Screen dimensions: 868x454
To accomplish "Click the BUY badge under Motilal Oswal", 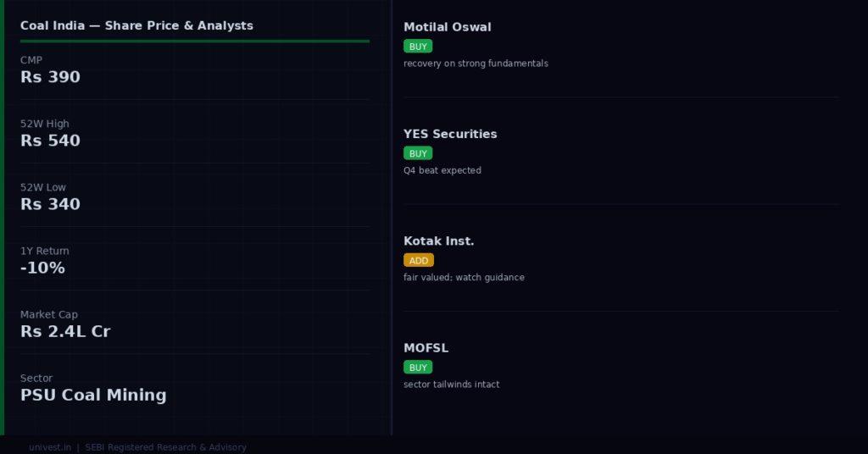I will pyautogui.click(x=418, y=47).
